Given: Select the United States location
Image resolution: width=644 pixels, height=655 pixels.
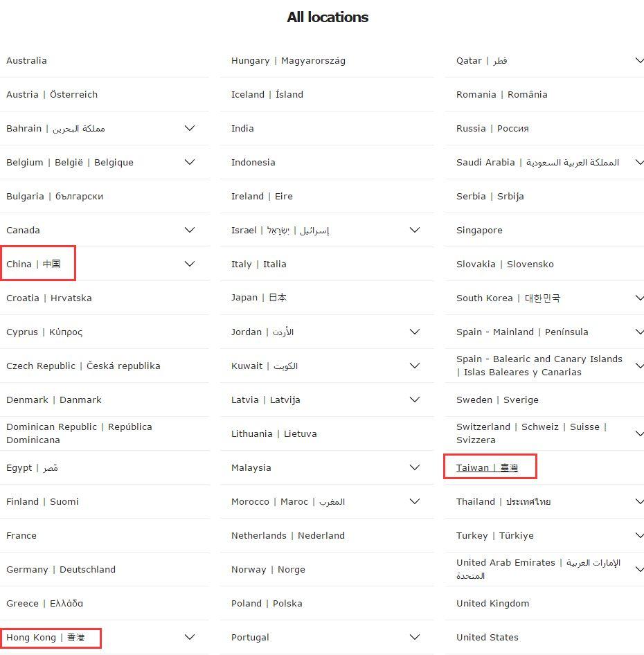Looking at the screenshot, I should (487, 637).
